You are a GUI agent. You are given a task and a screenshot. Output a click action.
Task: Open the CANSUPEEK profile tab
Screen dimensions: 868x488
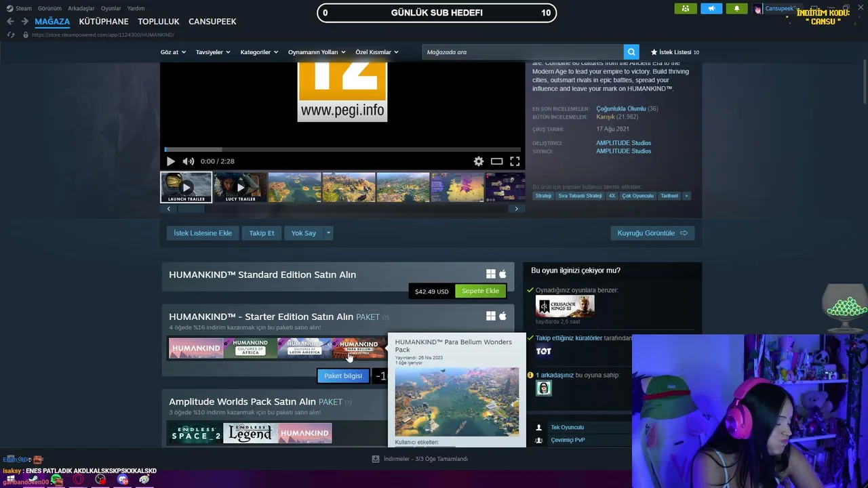click(212, 22)
